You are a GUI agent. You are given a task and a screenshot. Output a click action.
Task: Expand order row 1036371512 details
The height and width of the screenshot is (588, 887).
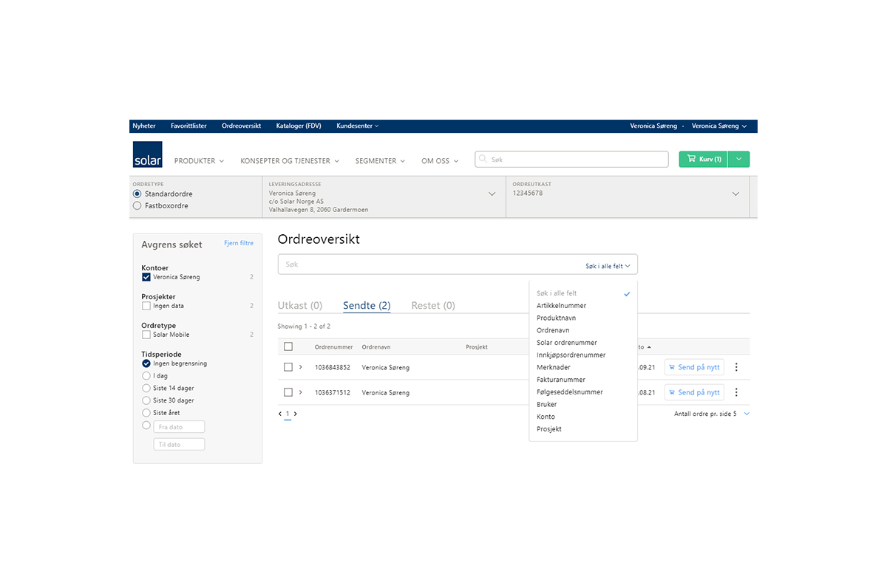point(301,392)
